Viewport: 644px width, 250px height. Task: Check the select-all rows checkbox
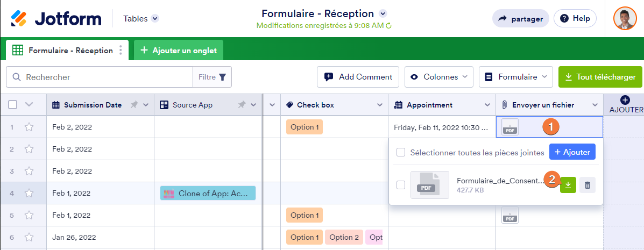tap(13, 105)
